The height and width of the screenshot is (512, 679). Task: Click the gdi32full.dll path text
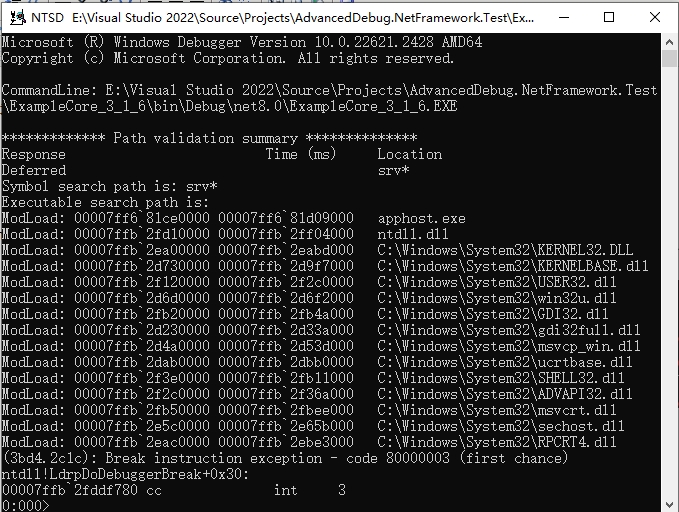[x=509, y=331]
